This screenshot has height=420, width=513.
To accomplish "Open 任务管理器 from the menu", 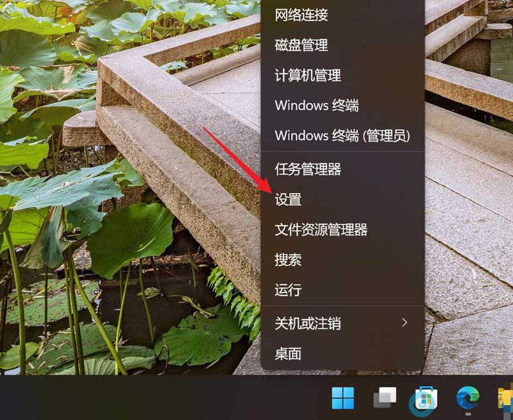I will [308, 169].
